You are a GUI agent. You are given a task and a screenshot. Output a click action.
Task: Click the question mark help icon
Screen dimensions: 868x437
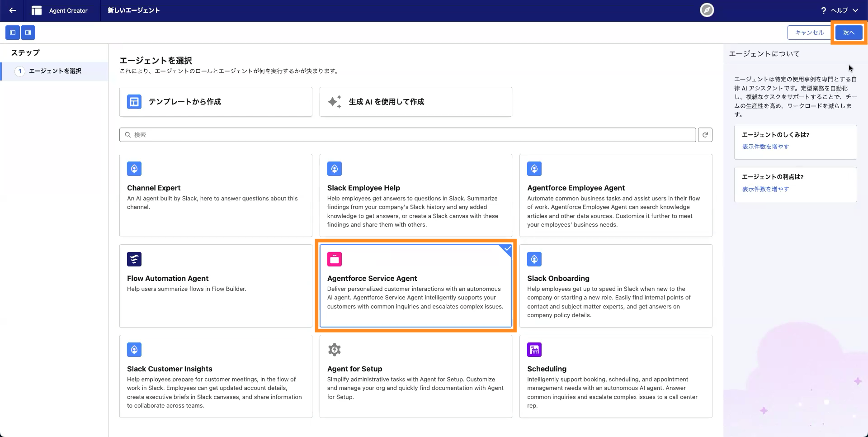click(x=823, y=10)
